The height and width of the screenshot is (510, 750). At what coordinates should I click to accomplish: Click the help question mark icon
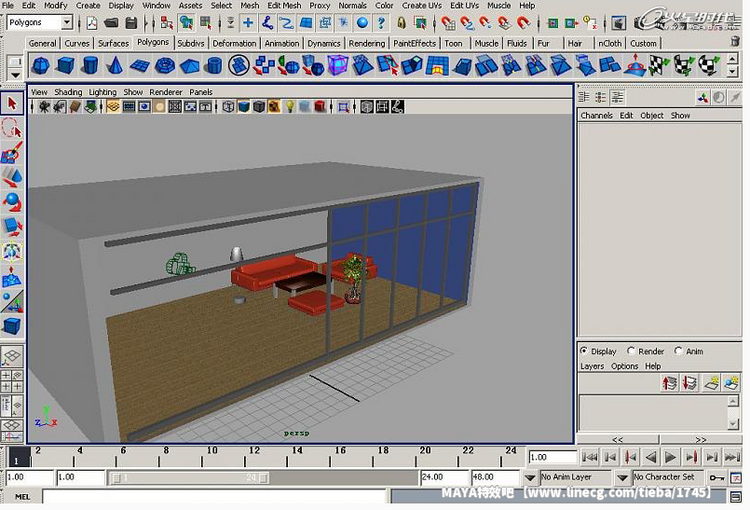point(381,22)
